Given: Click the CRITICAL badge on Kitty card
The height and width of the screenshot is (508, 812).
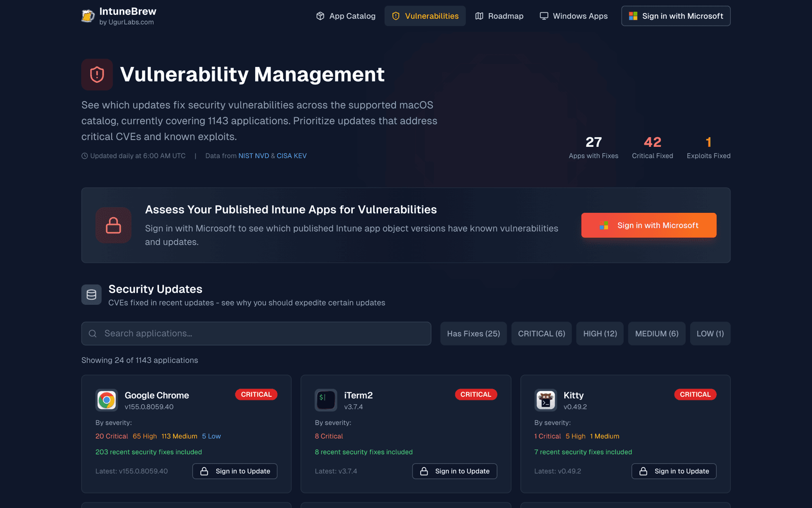Looking at the screenshot, I should 695,395.
